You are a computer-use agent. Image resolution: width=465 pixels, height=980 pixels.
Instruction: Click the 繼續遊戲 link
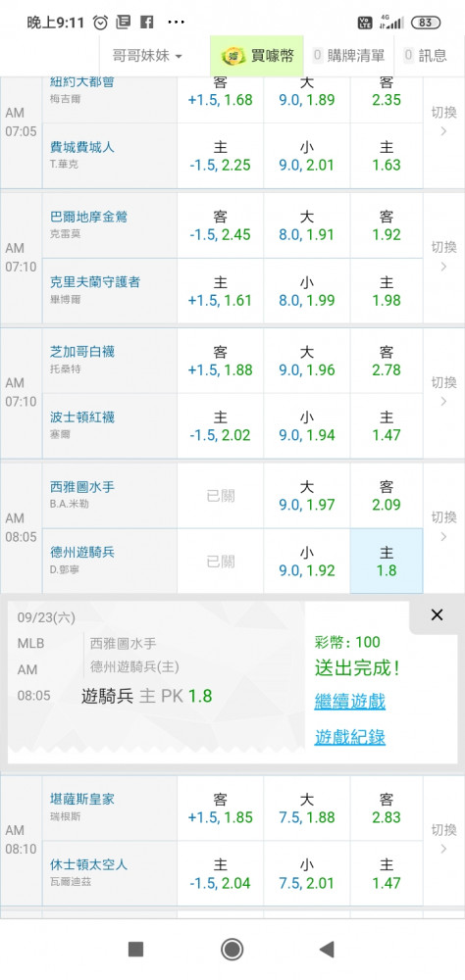coord(350,702)
